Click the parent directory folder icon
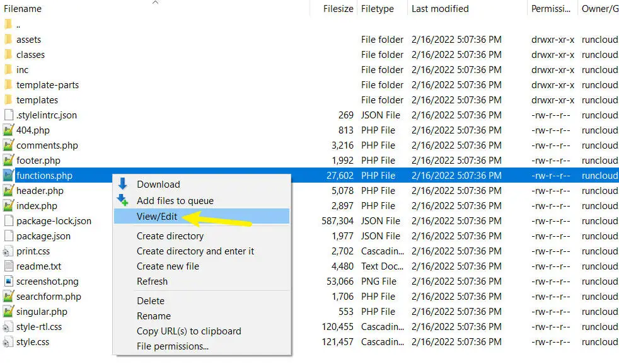 pyautogui.click(x=8, y=25)
